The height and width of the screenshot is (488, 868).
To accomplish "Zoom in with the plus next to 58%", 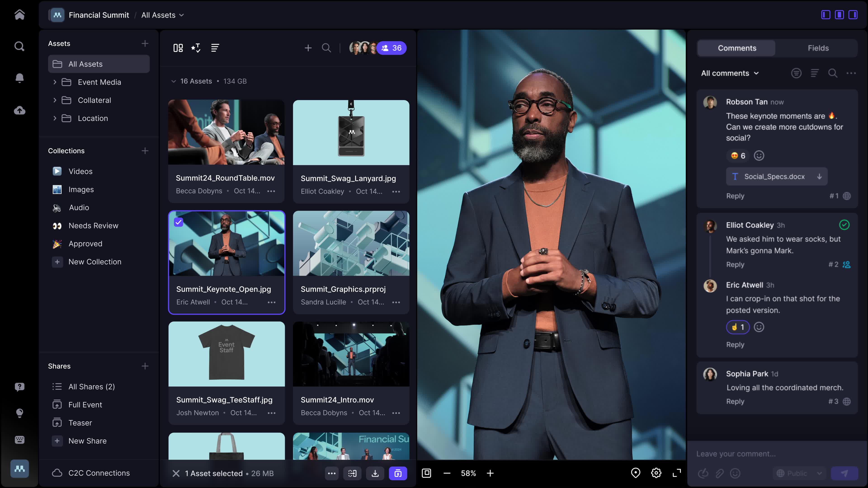I will (x=490, y=473).
